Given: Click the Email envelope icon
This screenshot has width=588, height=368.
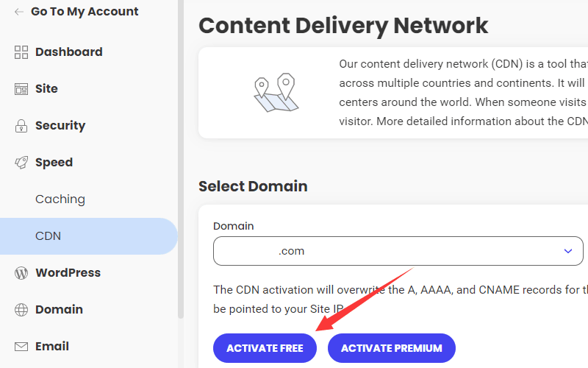Looking at the screenshot, I should pyautogui.click(x=21, y=347).
